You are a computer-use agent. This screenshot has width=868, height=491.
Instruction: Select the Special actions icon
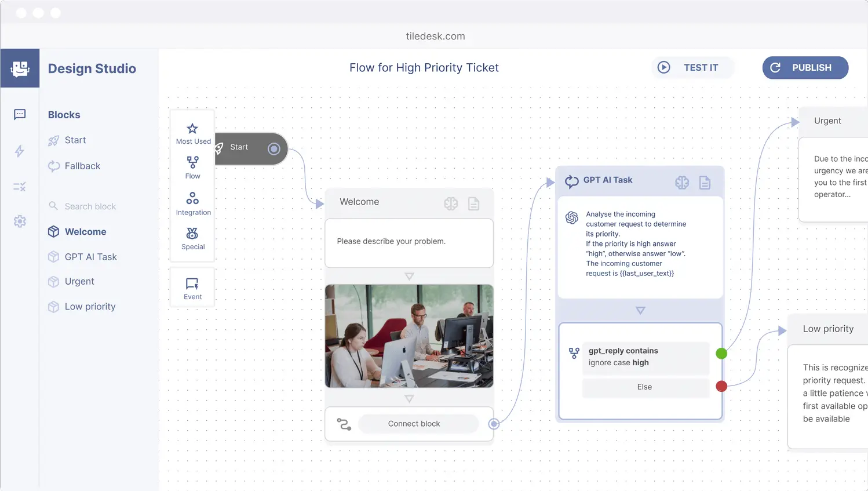click(192, 233)
